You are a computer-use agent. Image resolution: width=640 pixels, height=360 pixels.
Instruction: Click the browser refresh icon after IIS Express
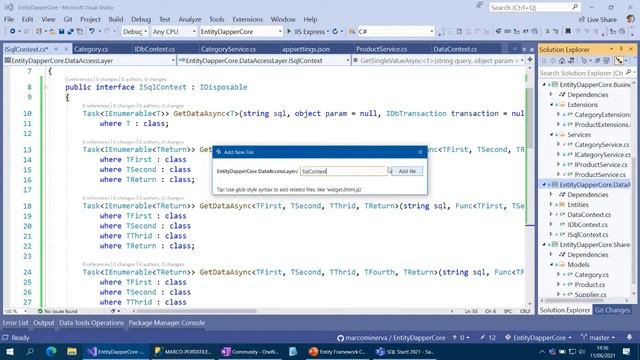click(335, 31)
